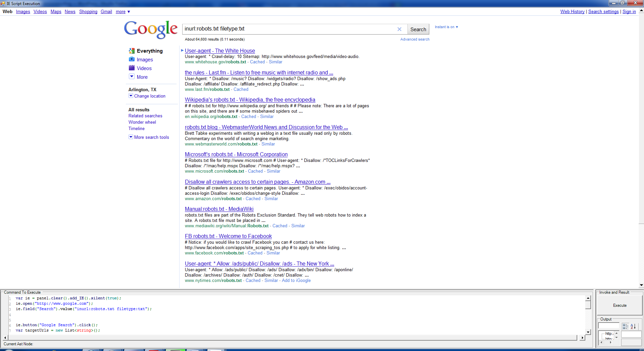Image resolution: width=644 pixels, height=351 pixels.
Task: Filter by Videos in the left sidebar
Action: [x=144, y=68]
